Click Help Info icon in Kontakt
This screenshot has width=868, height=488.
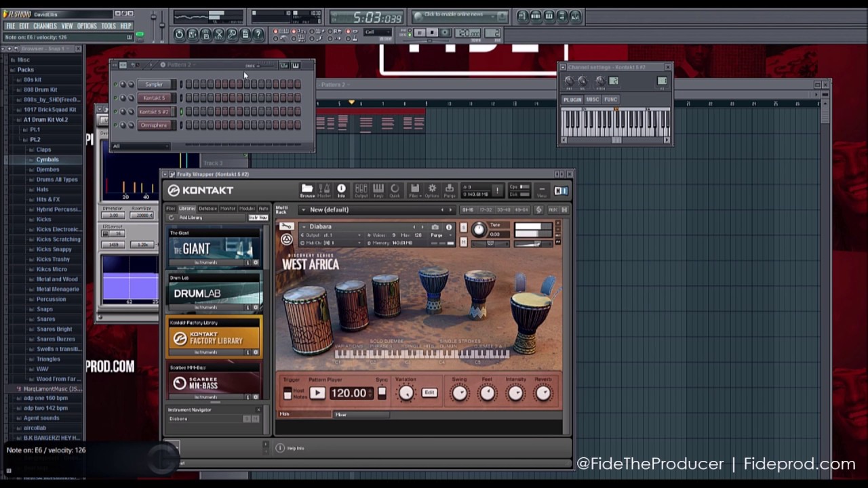[x=280, y=448]
